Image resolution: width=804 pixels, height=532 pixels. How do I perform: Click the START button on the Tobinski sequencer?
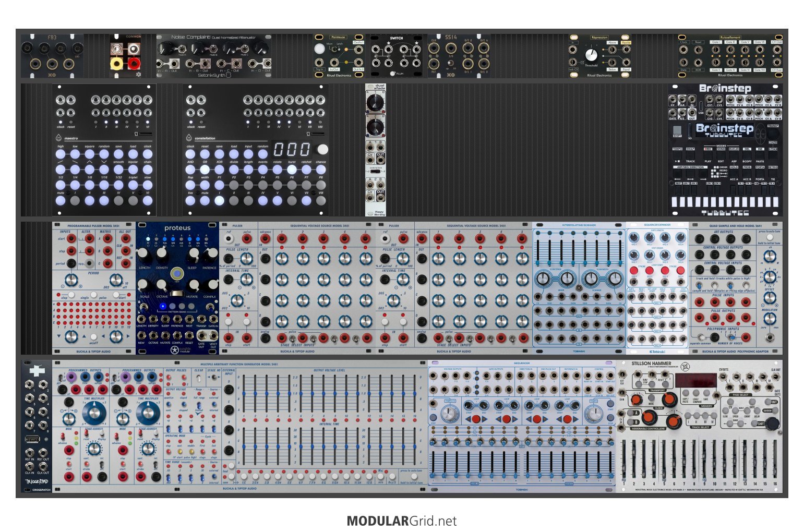tap(610, 403)
